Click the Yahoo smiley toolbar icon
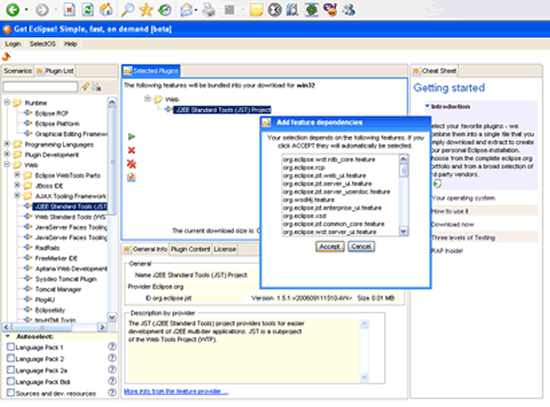 click(x=330, y=9)
